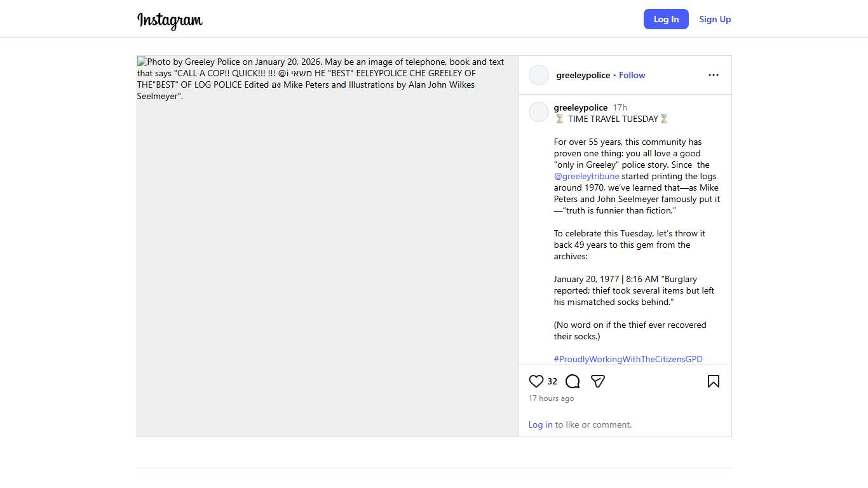The width and height of the screenshot is (868, 488).
Task: Share the post via paper-plane icon
Action: pos(597,381)
